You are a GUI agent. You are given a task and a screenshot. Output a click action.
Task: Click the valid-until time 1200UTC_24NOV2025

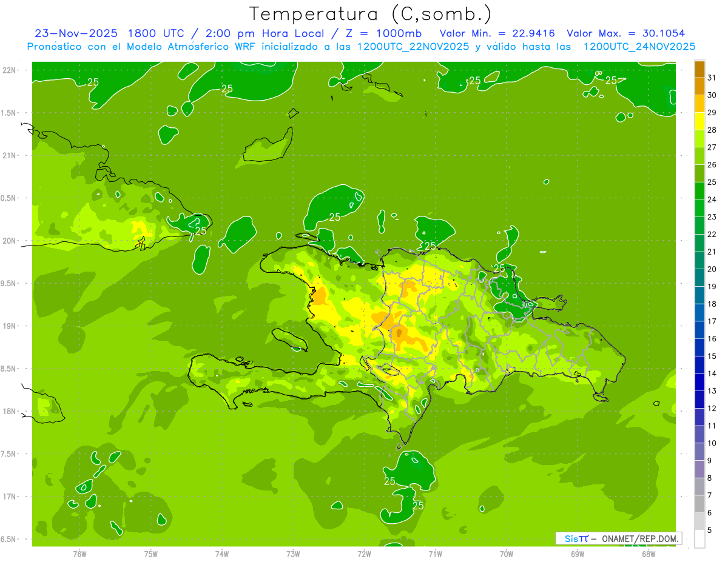[639, 47]
